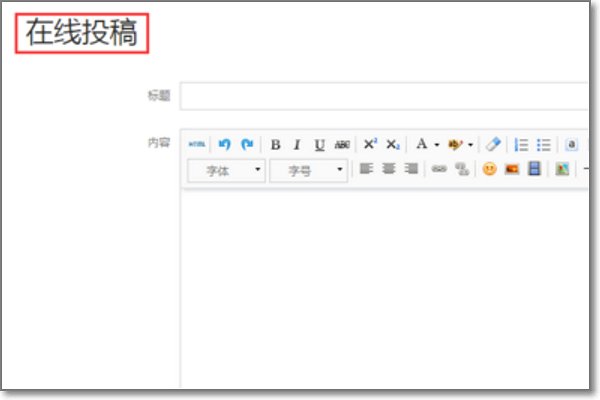Align text to the left
Image resolution: width=600 pixels, height=400 pixels.
[366, 169]
